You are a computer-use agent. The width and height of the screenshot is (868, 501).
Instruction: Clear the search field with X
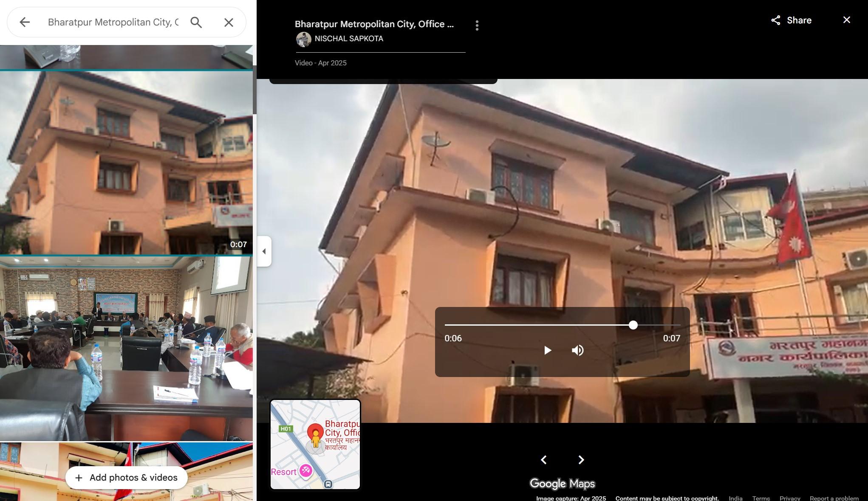click(x=229, y=22)
